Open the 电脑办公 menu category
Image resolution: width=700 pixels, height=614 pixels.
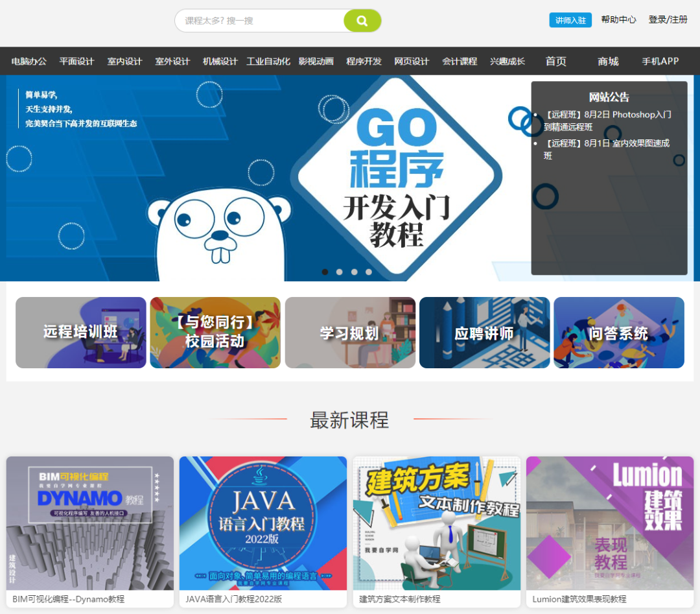click(x=29, y=61)
